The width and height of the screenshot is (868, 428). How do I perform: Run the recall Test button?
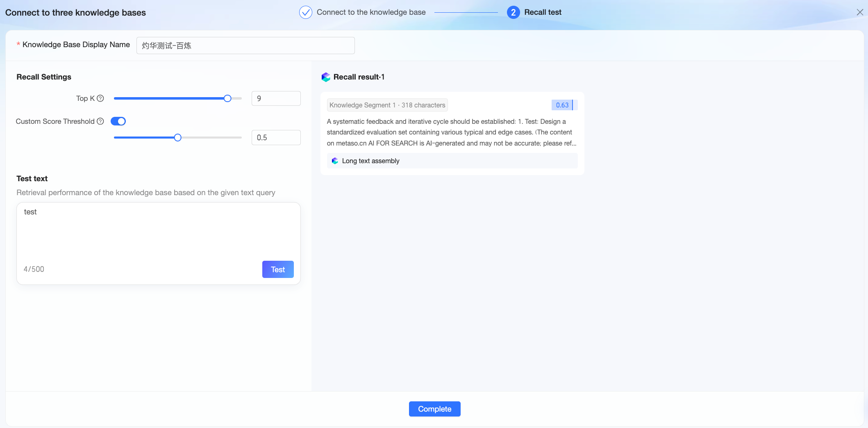pyautogui.click(x=278, y=269)
